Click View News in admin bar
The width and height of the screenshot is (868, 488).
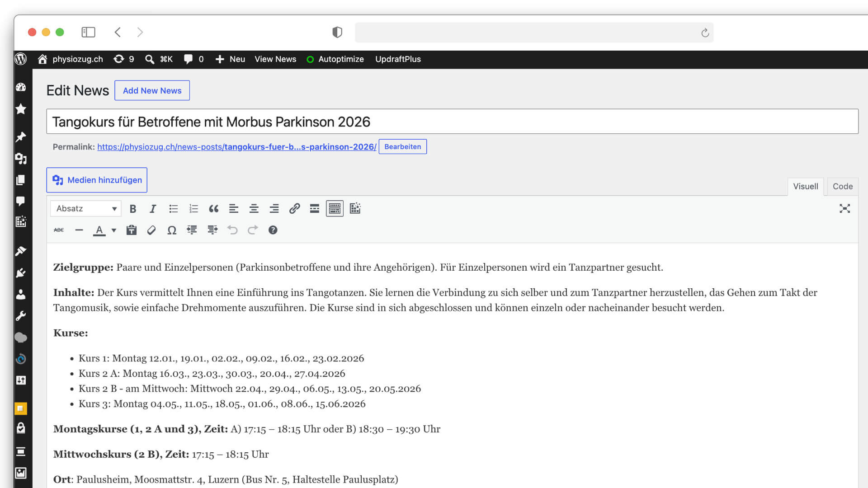tap(275, 59)
